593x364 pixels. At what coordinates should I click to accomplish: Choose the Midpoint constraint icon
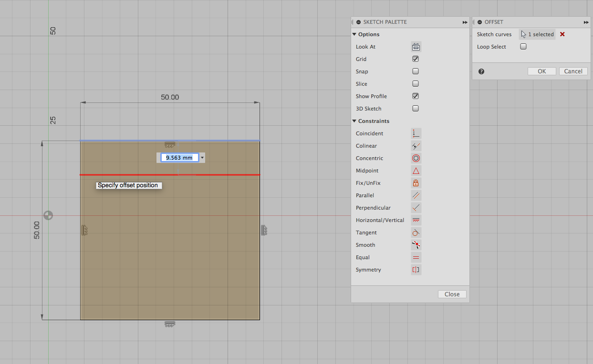[416, 171]
